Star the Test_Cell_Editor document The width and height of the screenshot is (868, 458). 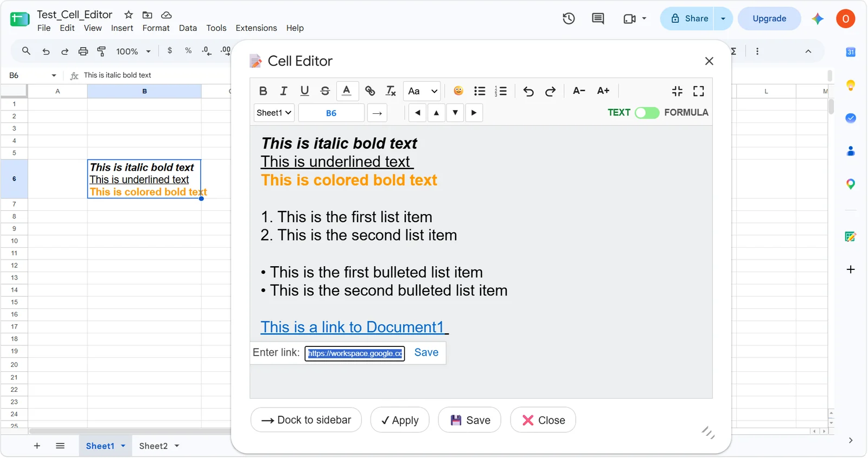coord(129,15)
